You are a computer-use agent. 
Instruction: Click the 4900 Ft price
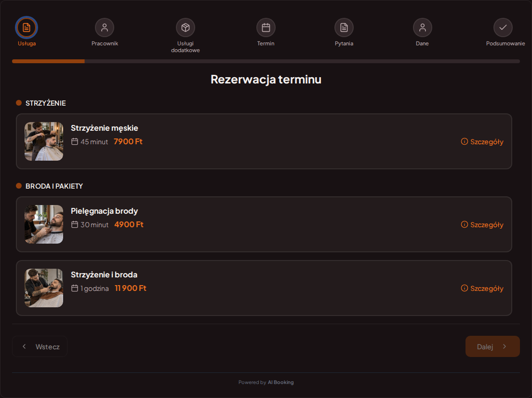129,224
